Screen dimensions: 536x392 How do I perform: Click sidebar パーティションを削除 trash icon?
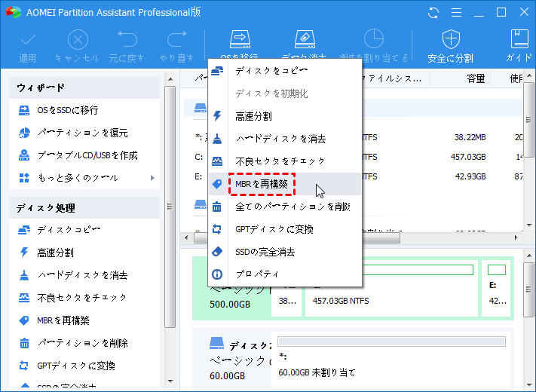tap(24, 343)
